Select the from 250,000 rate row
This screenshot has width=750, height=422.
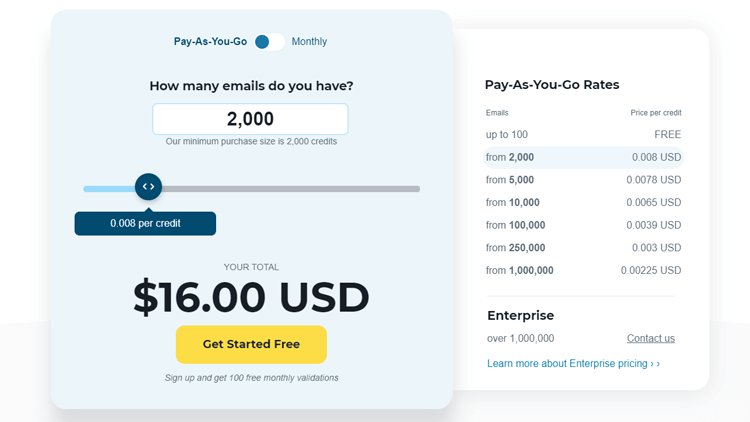583,248
